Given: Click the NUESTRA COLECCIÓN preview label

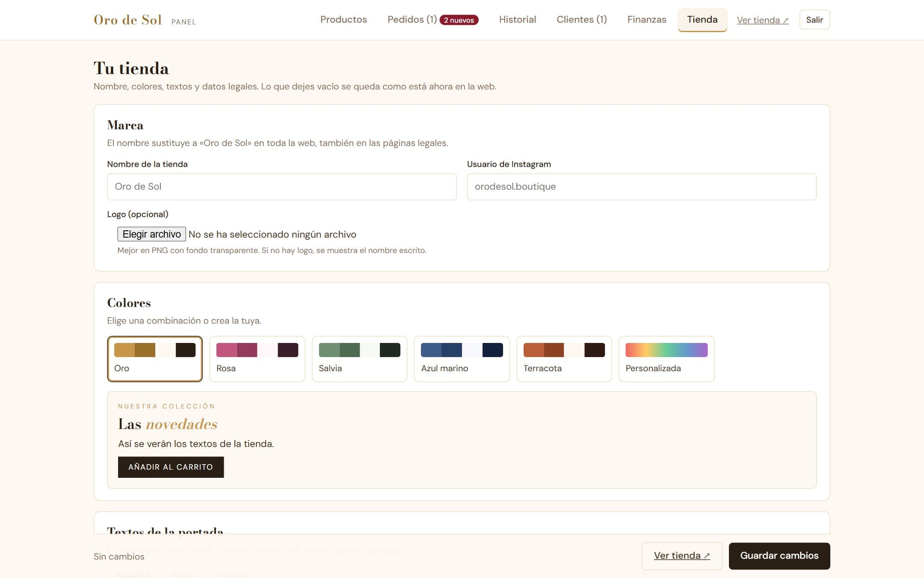Looking at the screenshot, I should click(166, 406).
